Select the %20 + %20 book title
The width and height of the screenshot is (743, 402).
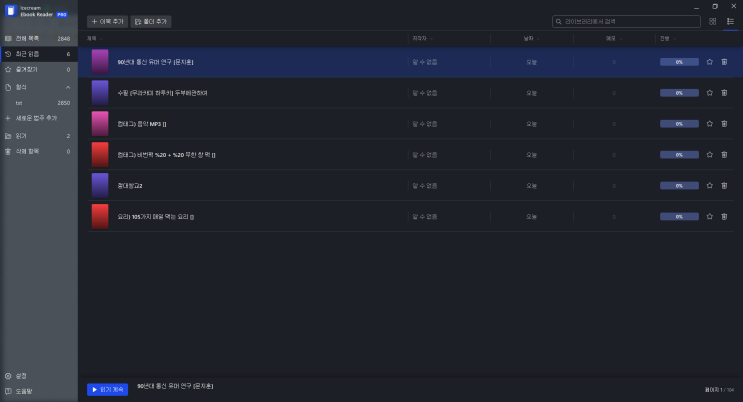(x=166, y=155)
